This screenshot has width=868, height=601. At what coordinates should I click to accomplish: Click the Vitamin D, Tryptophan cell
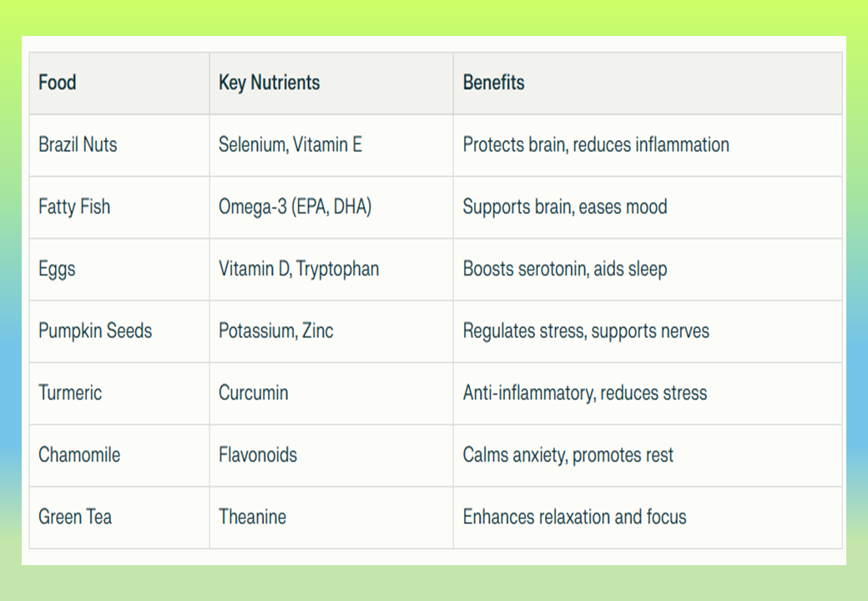298,269
